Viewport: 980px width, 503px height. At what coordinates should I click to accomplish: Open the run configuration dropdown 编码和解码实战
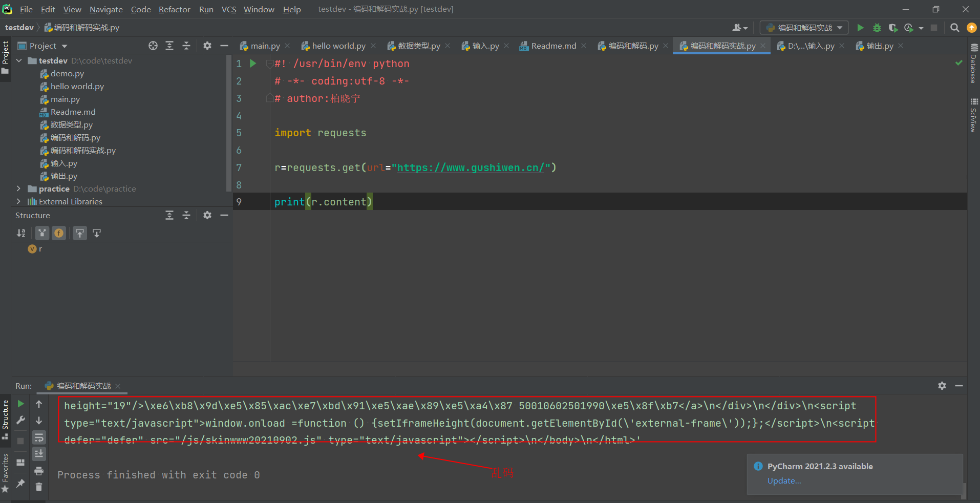tap(804, 28)
